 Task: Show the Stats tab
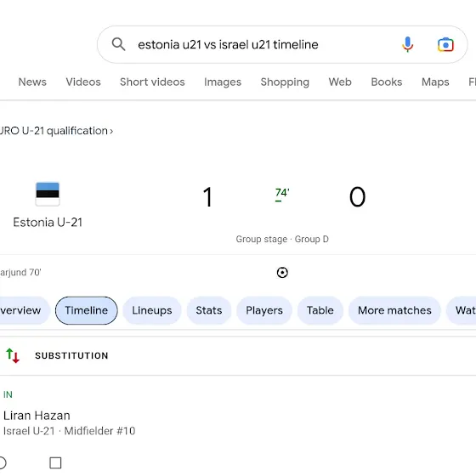208,310
